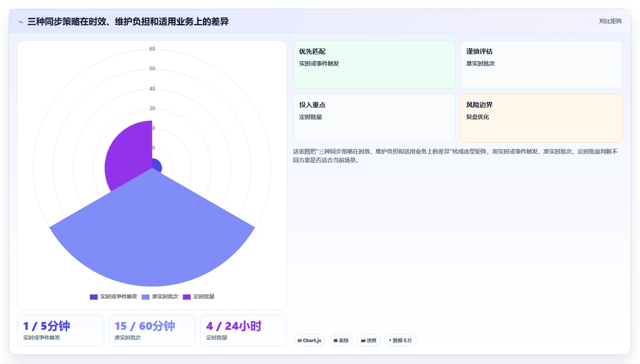Click the Chart.js tag chip
The width and height of the screenshot is (640, 364).
coord(309,340)
